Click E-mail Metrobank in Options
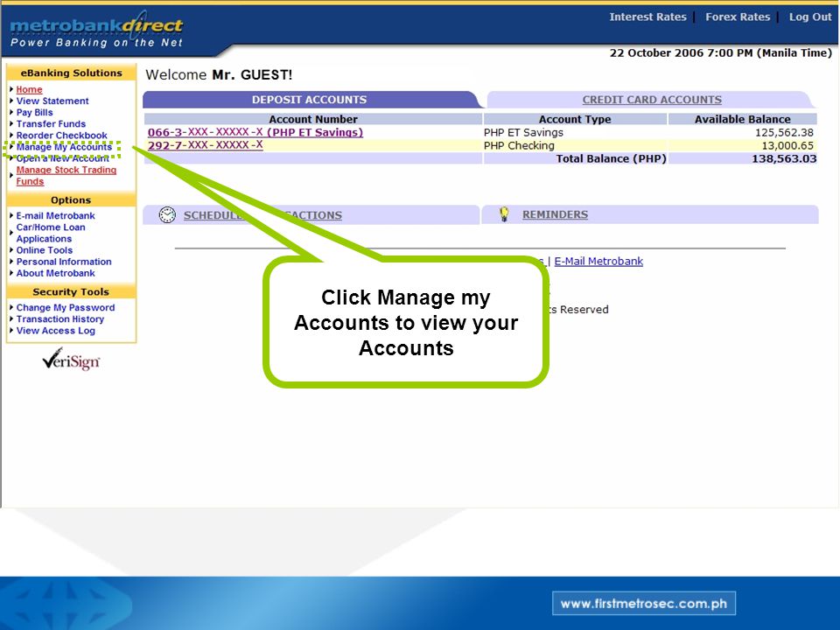This screenshot has height=630, width=840. pyautogui.click(x=55, y=215)
